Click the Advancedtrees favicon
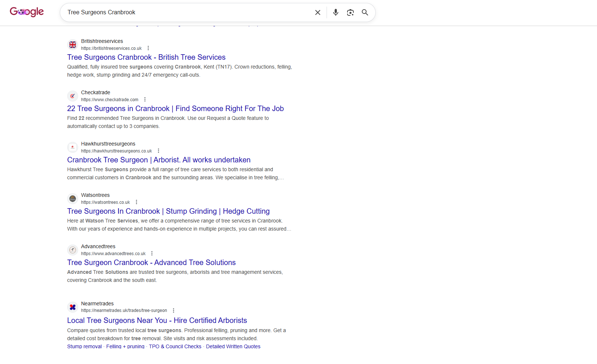Viewport: 597px width, 364px height. pos(73,250)
